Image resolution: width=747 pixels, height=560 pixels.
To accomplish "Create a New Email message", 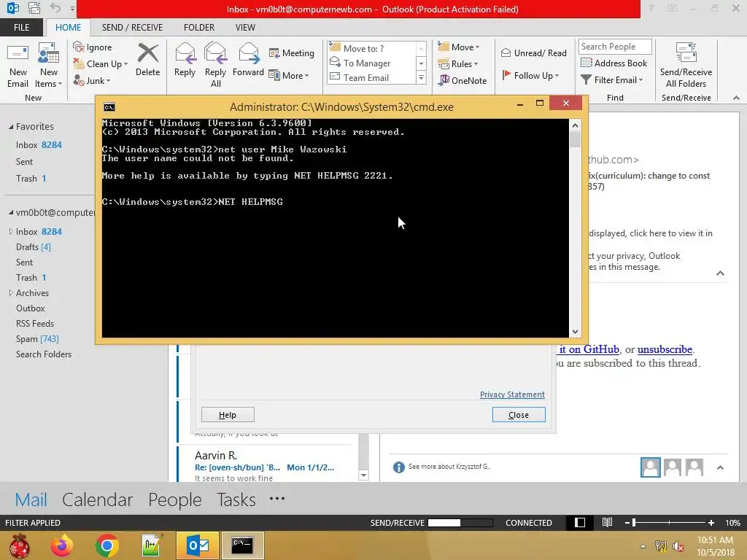I will pos(18,66).
